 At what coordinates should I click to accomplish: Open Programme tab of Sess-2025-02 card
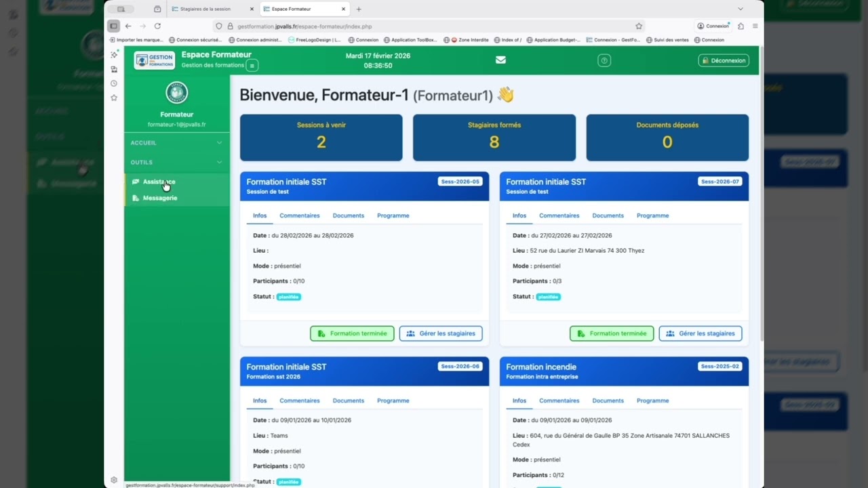coord(653,401)
